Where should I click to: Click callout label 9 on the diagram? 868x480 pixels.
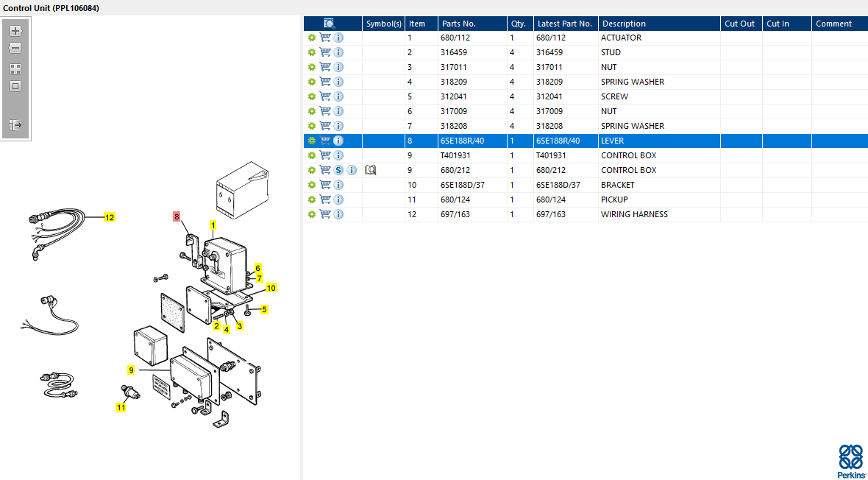pos(131,370)
